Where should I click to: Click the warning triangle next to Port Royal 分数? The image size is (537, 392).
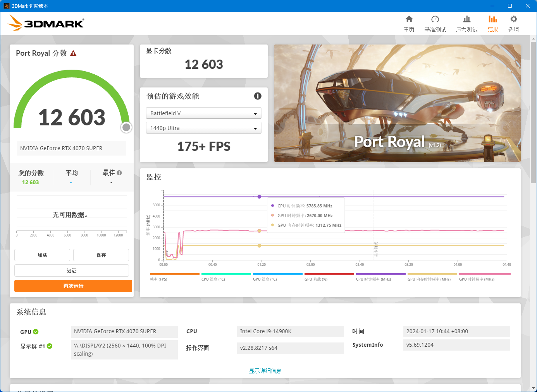[73, 53]
